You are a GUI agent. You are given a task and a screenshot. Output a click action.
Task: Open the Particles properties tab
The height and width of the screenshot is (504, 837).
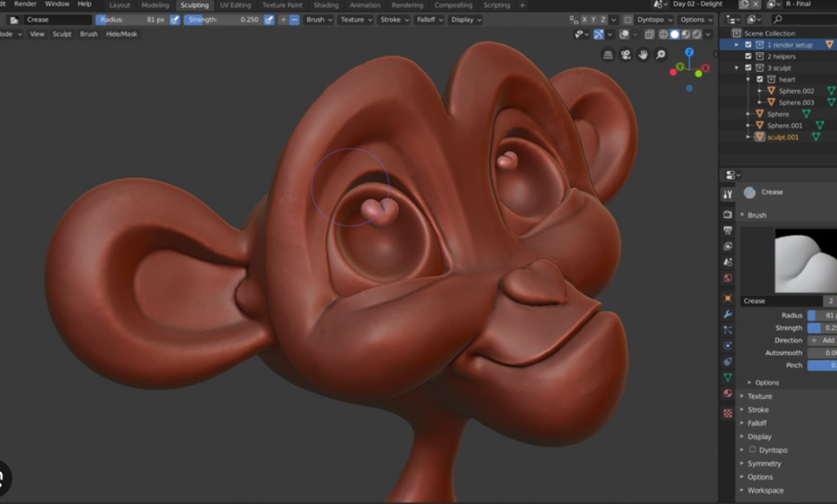(727, 330)
